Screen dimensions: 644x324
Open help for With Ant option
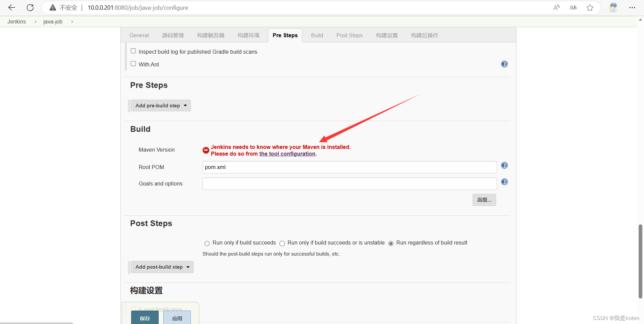coord(504,64)
